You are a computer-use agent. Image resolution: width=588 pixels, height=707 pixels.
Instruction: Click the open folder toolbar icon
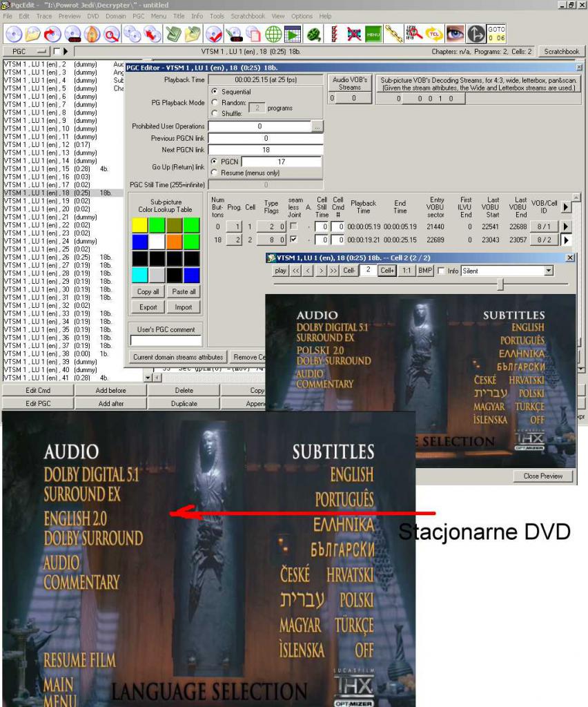tap(33, 35)
